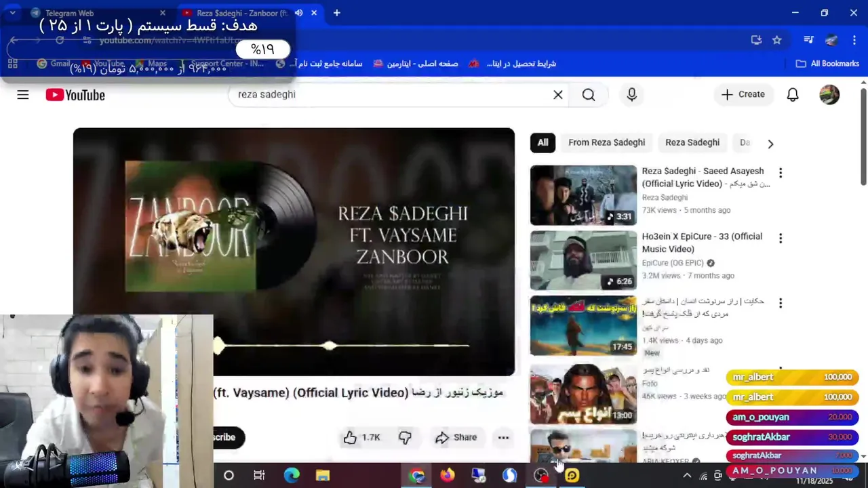The image size is (868, 488).
Task: Open the YouTube guide hamburger menu
Action: click(x=23, y=95)
